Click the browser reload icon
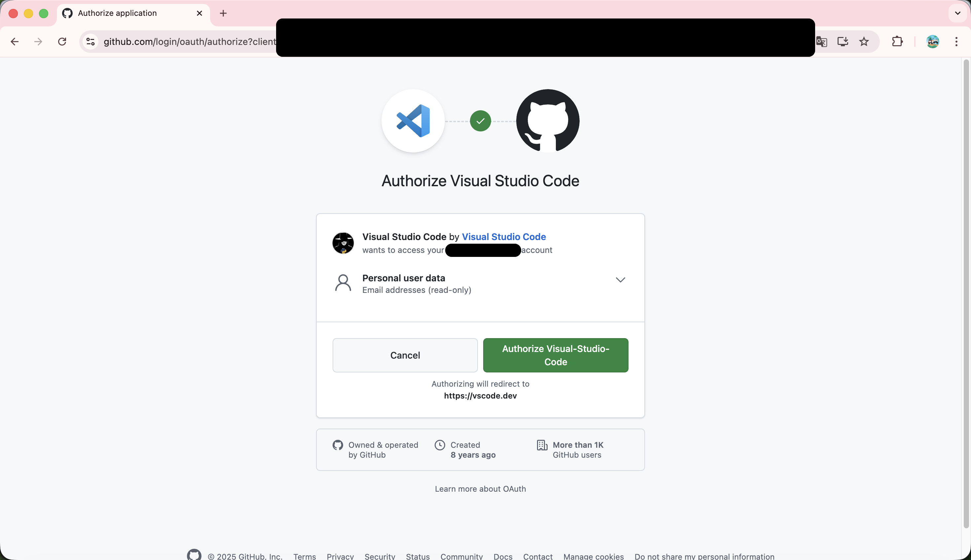 coord(62,42)
